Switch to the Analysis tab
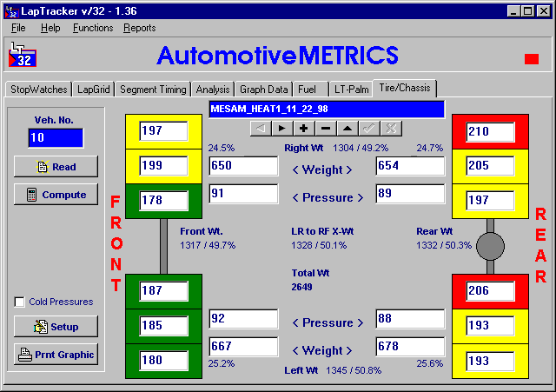Image resolution: width=556 pixels, height=392 pixels. click(x=213, y=90)
